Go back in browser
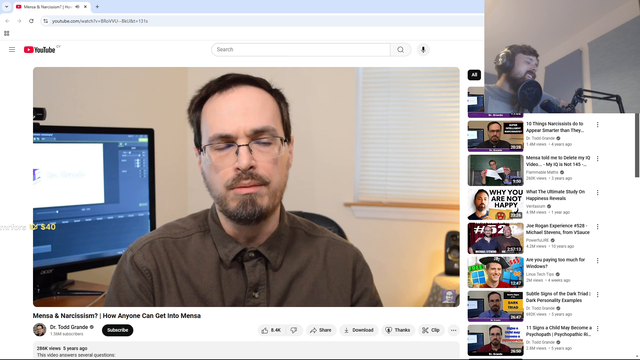640x360 pixels. 7,21
